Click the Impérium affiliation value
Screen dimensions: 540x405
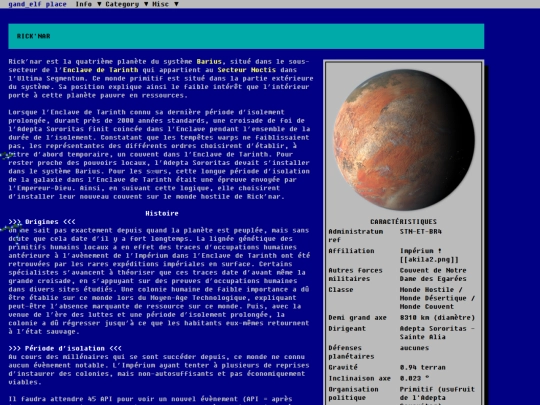pyautogui.click(x=420, y=251)
